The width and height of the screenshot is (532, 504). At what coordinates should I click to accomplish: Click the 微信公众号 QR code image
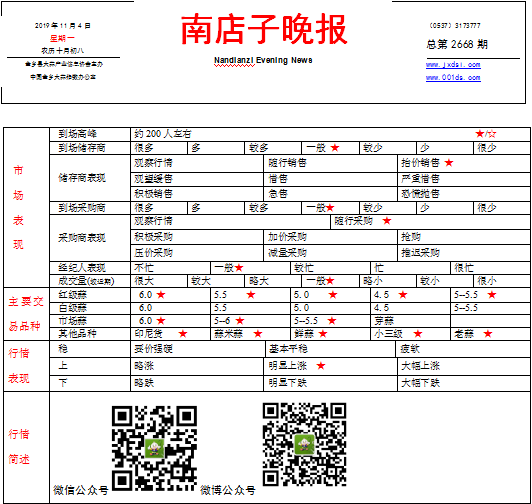(x=154, y=448)
